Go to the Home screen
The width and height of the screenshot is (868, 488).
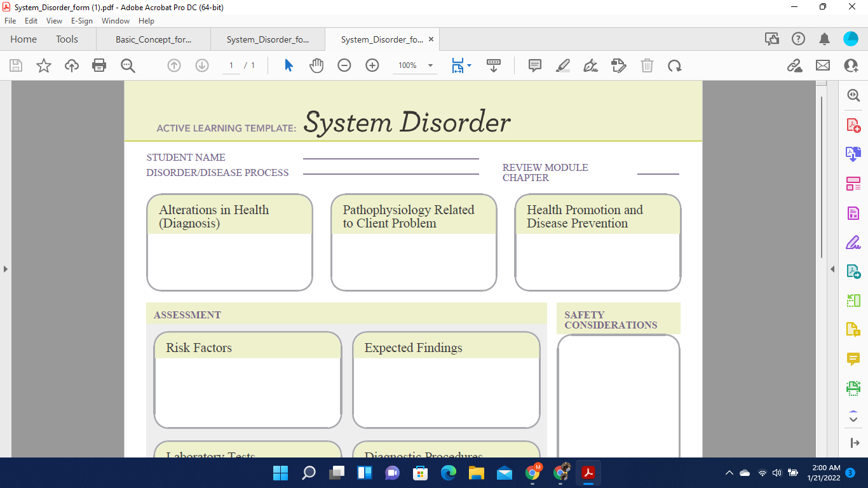tap(24, 39)
